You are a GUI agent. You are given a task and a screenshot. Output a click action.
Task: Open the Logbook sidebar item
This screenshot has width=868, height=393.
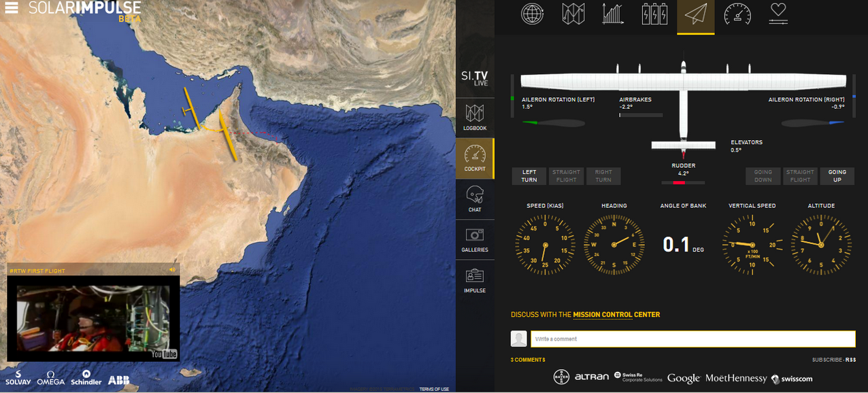point(475,118)
